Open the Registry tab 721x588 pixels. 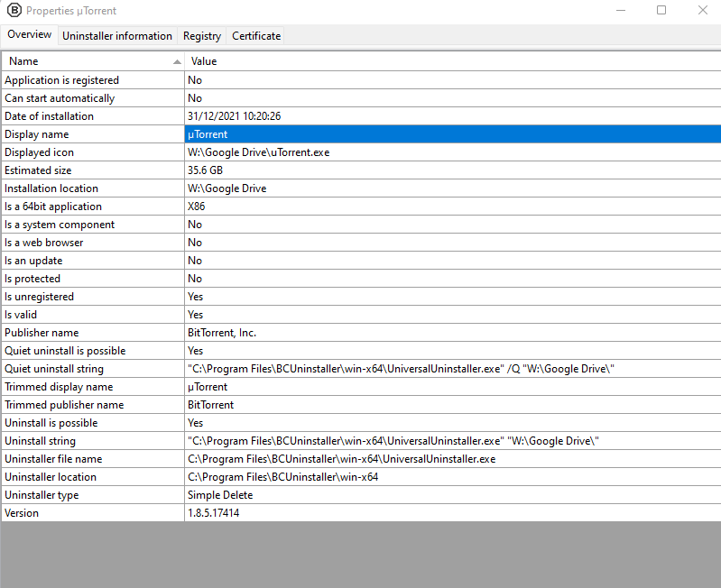tap(202, 36)
